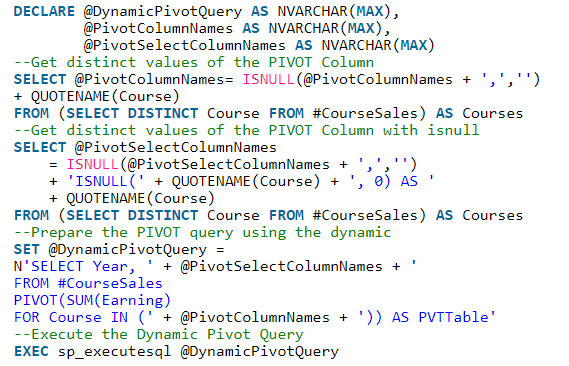Screen dimensions: 569x366
Task: Click the comment 'Execute the Dynamic Pivot Query'
Action: [159, 334]
